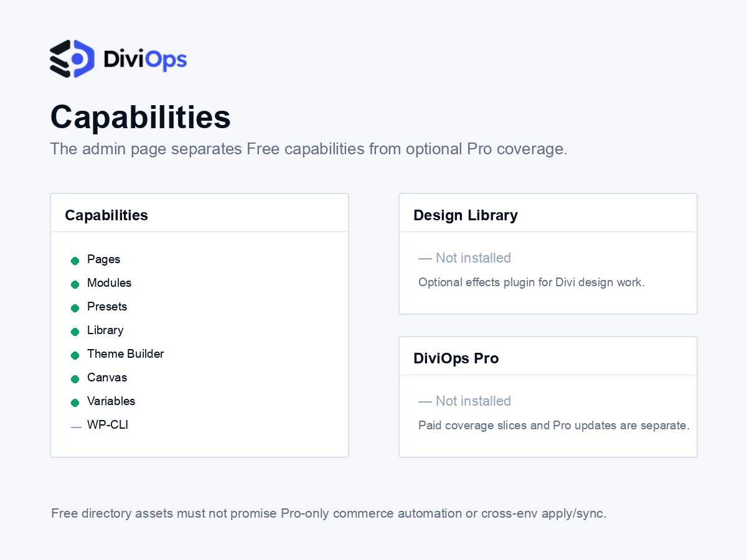Click the DiviOps Pro card header
Image resolution: width=747 pixels, height=560 pixels.
tap(456, 358)
